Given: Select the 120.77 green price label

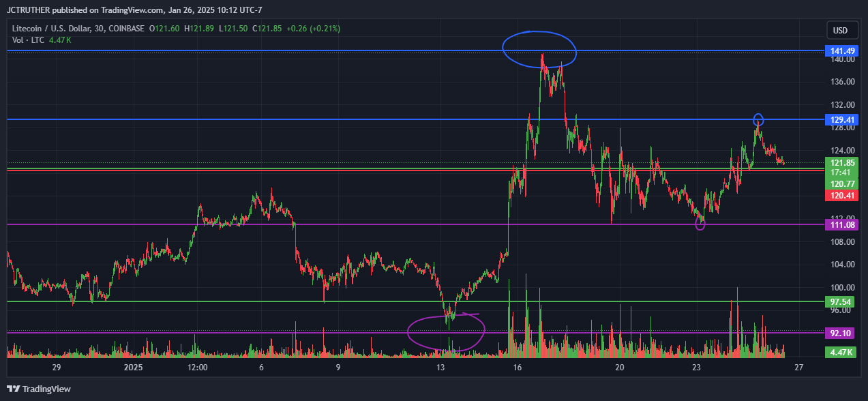Looking at the screenshot, I should (842, 184).
